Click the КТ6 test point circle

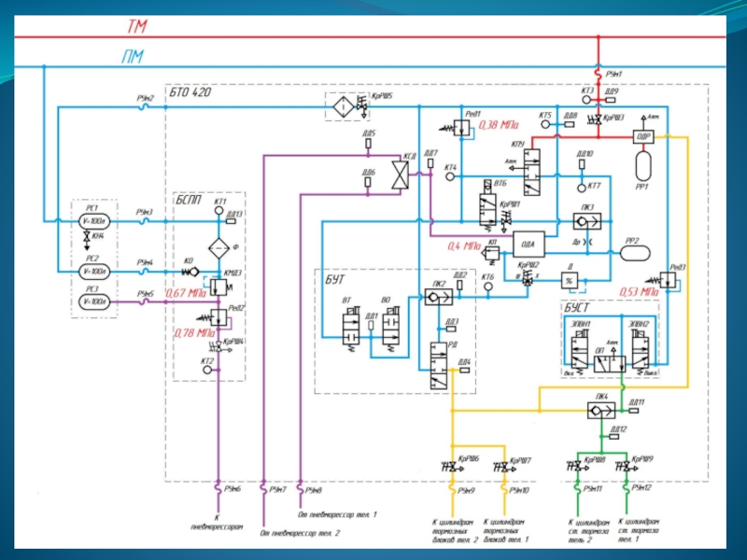(487, 287)
